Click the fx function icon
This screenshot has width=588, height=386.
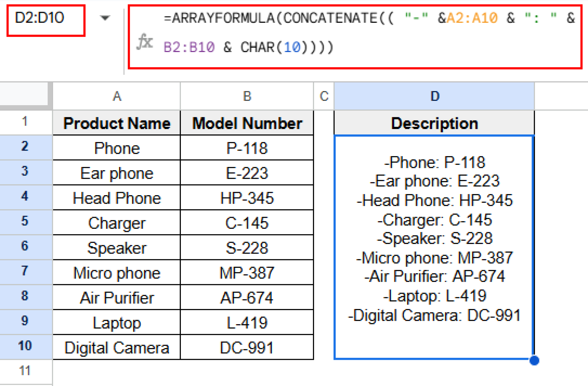145,43
